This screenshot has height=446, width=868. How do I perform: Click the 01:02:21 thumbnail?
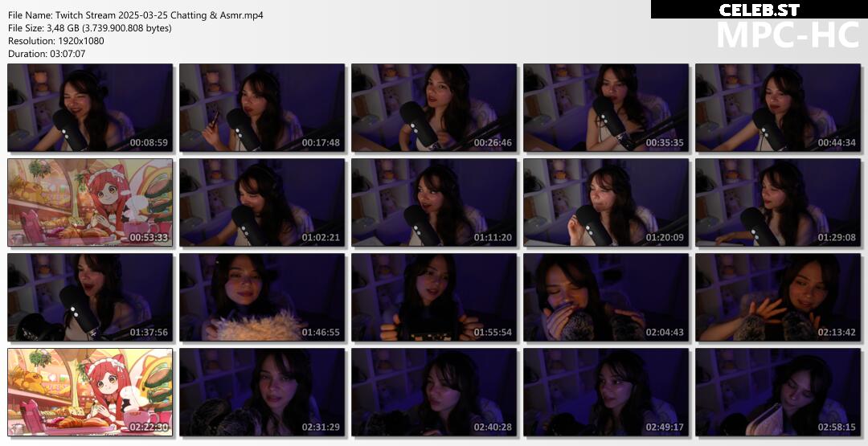(x=262, y=203)
